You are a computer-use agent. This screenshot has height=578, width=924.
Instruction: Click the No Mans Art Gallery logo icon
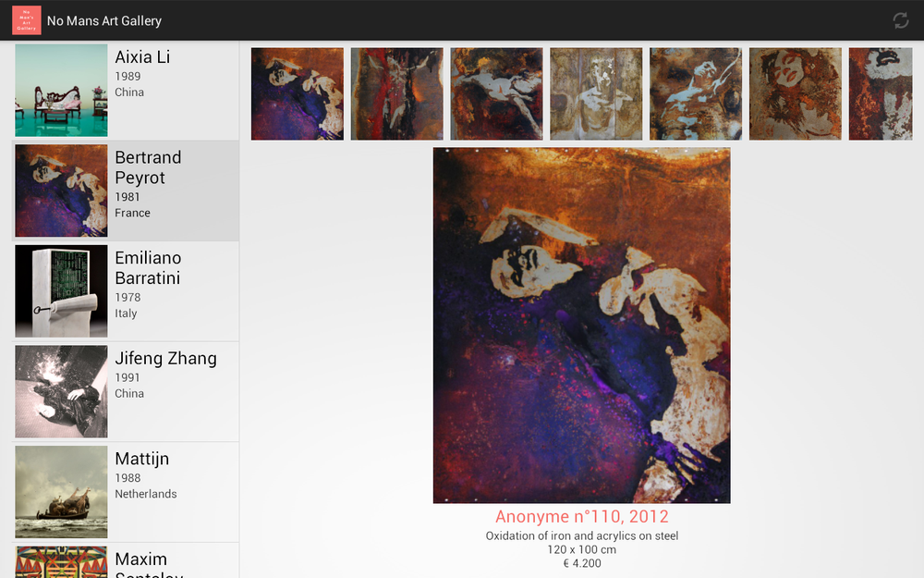tap(27, 20)
